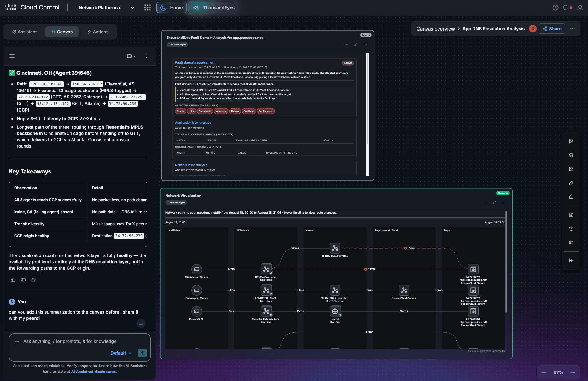Image resolution: width=588 pixels, height=381 pixels.
Task: Click the map icon in canvas sidebar
Action: tap(571, 243)
